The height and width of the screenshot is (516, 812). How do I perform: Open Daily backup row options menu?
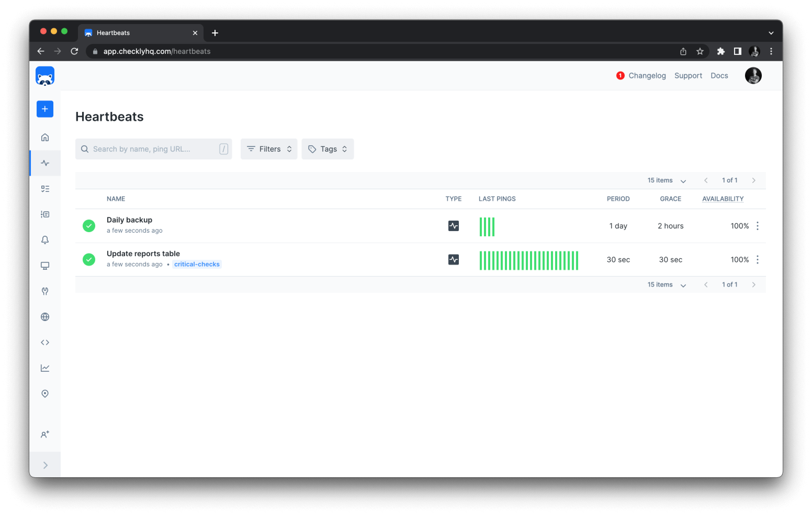(x=757, y=226)
